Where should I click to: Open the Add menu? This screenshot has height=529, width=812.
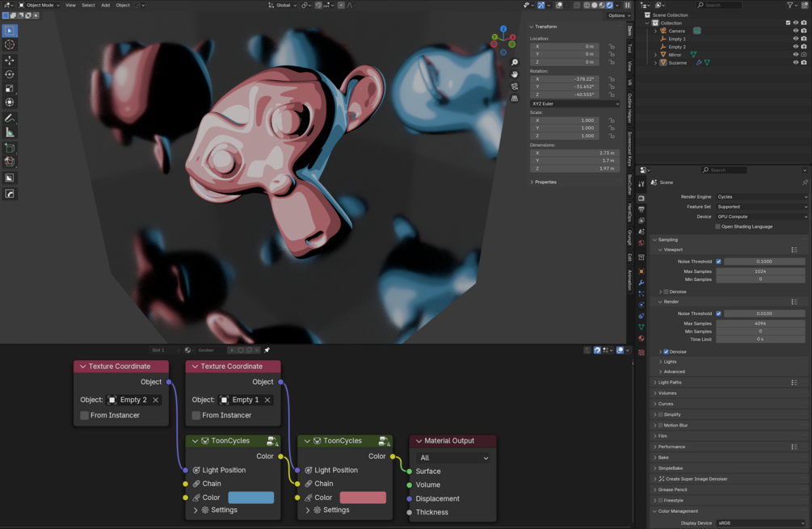[x=105, y=5]
